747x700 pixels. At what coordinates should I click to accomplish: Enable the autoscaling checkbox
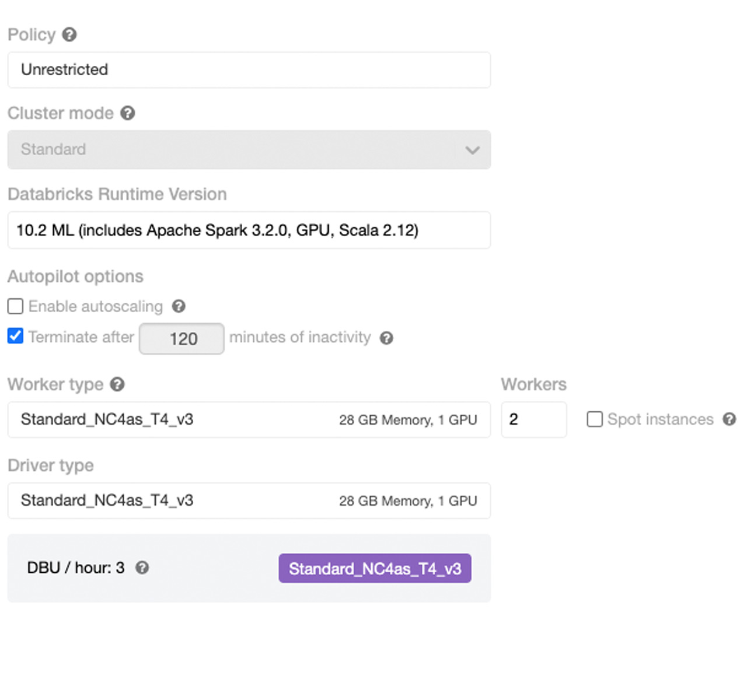tap(15, 306)
